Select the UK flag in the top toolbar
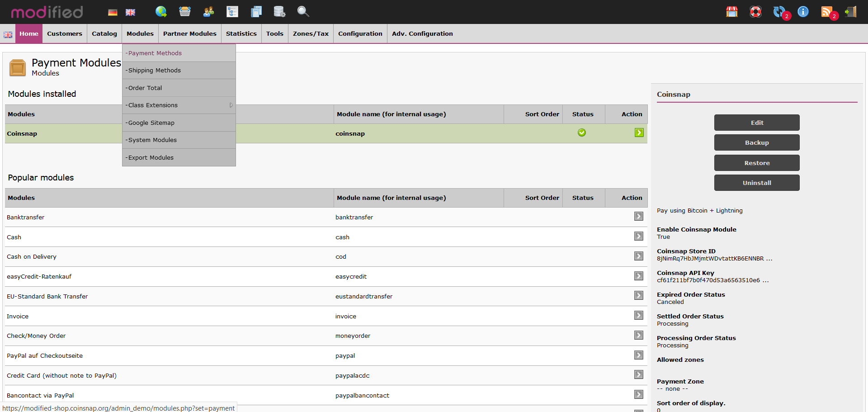 (130, 12)
